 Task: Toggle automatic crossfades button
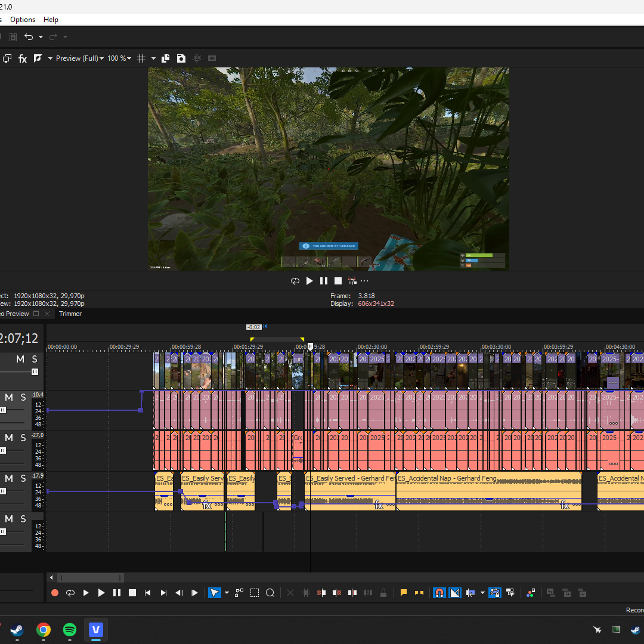pyautogui.click(x=455, y=593)
